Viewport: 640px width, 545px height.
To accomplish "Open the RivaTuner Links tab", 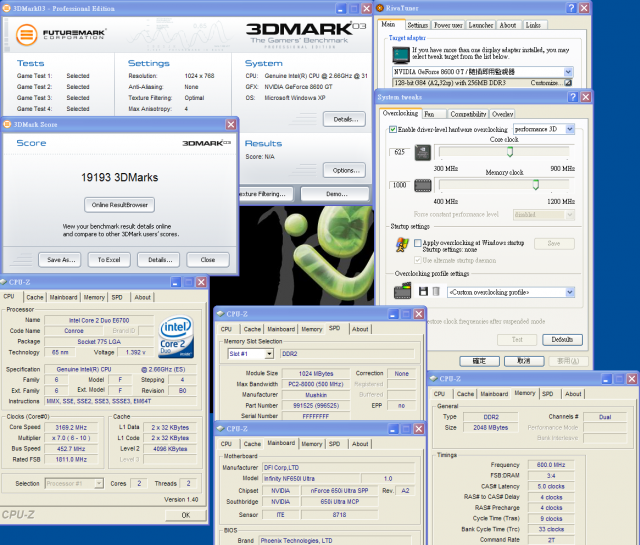I will coord(533,25).
